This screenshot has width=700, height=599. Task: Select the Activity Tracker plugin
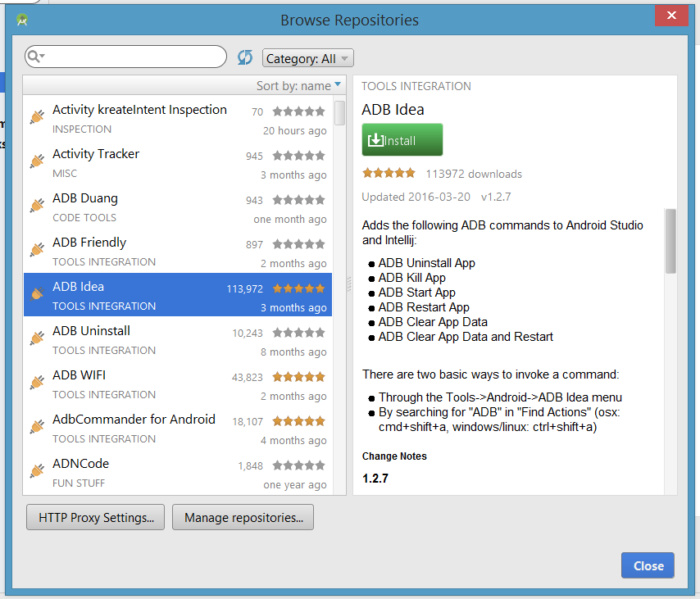[x=178, y=162]
